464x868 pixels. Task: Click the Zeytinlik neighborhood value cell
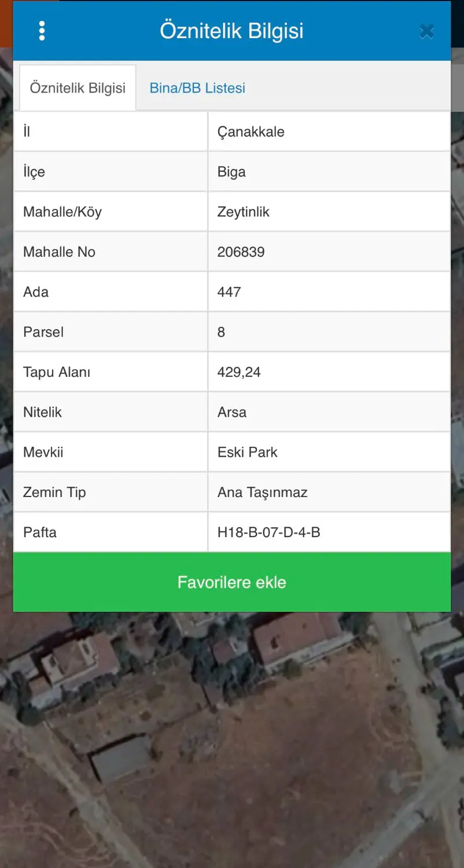pyautogui.click(x=329, y=212)
